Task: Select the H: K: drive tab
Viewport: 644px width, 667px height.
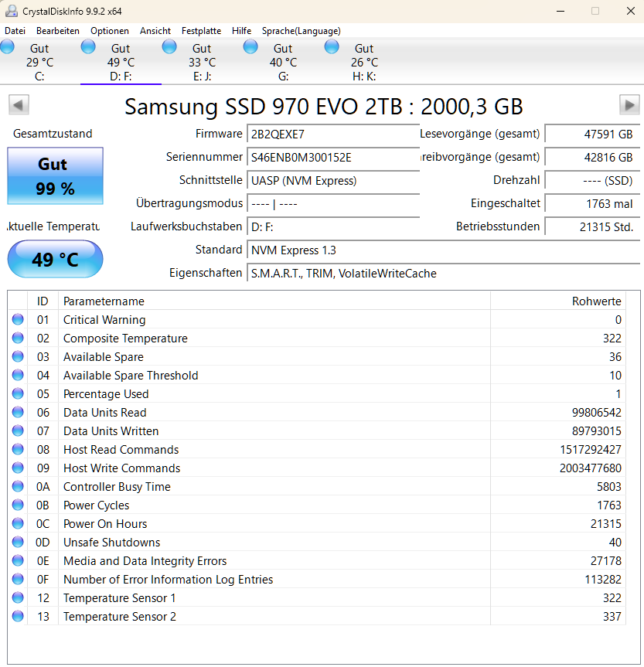Action: pyautogui.click(x=364, y=62)
